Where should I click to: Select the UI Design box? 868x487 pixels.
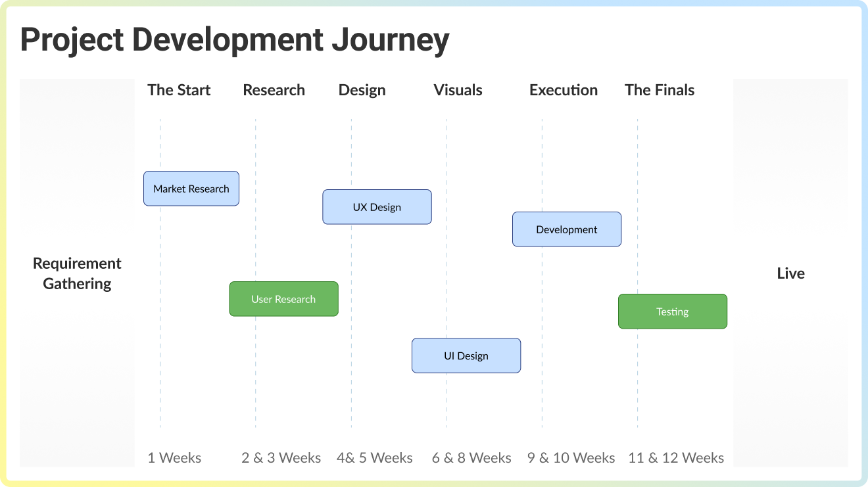tap(466, 356)
